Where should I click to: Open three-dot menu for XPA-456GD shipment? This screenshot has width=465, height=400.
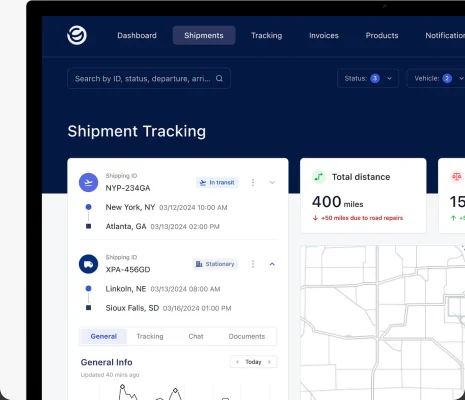point(253,264)
